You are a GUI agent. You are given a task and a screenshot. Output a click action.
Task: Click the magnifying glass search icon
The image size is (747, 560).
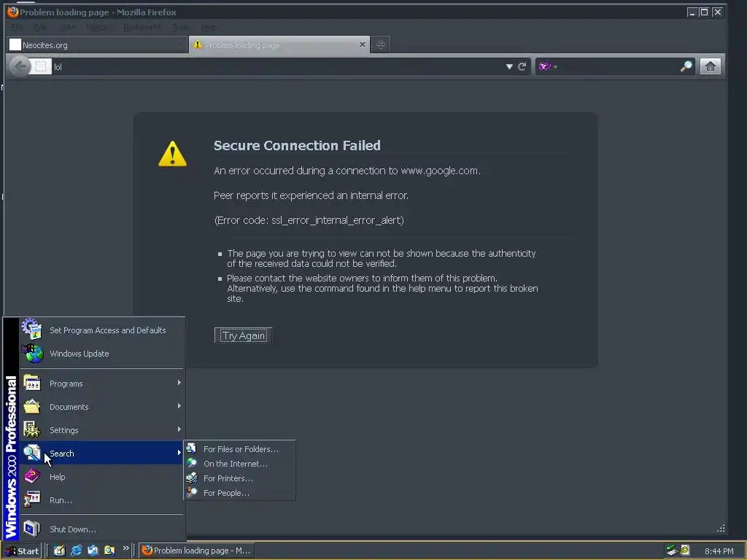686,66
